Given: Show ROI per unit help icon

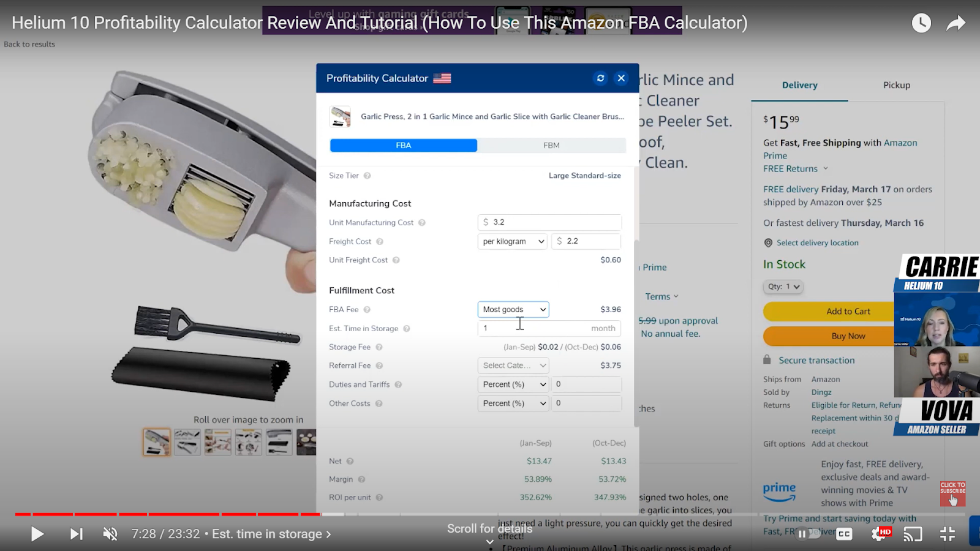Looking at the screenshot, I should pyautogui.click(x=379, y=498).
